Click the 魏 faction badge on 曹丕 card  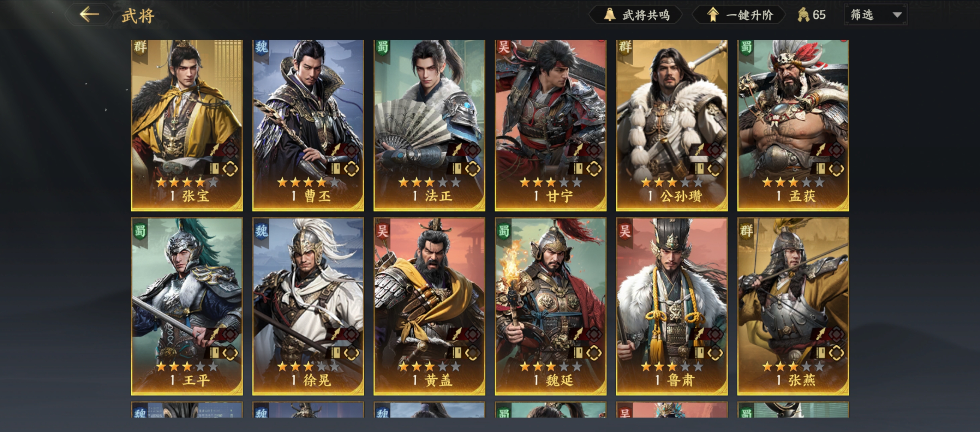(x=261, y=48)
